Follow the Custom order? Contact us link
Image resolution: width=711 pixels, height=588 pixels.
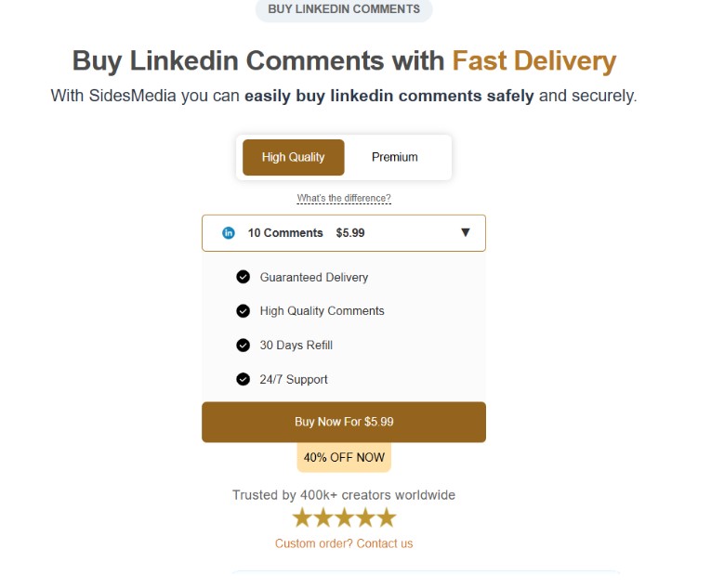point(344,543)
